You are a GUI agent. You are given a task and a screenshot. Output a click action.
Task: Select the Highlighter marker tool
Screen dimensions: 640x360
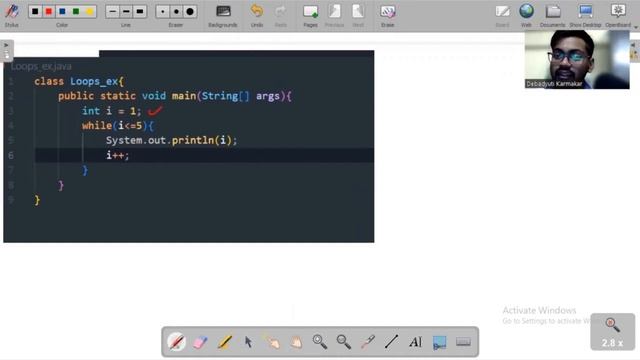[x=224, y=342]
